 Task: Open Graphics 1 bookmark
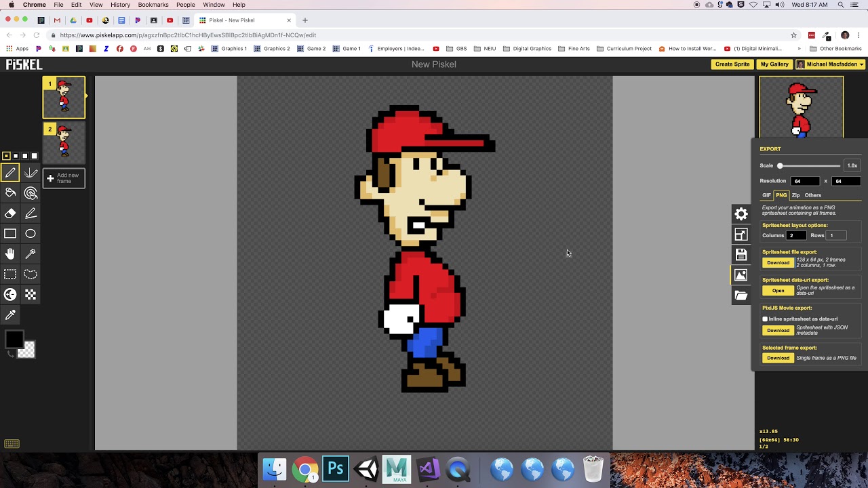tap(229, 49)
